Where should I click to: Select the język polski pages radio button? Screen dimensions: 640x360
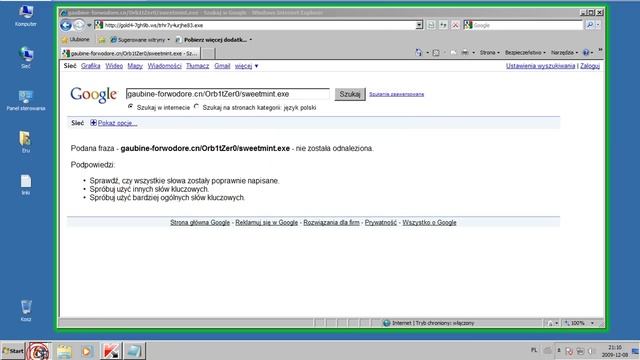tap(197, 107)
